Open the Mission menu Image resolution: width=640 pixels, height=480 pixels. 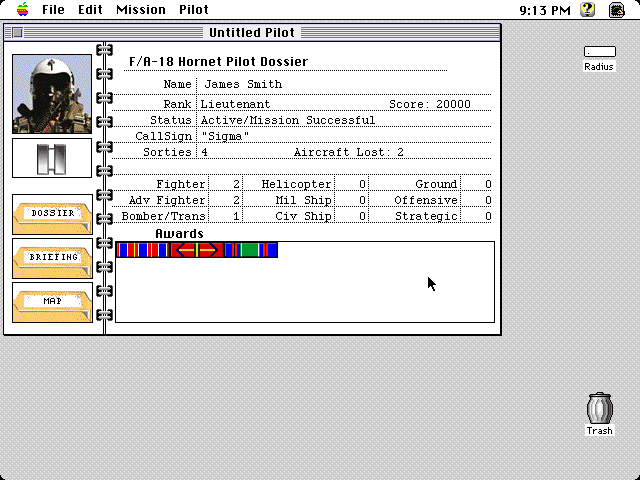point(141,9)
